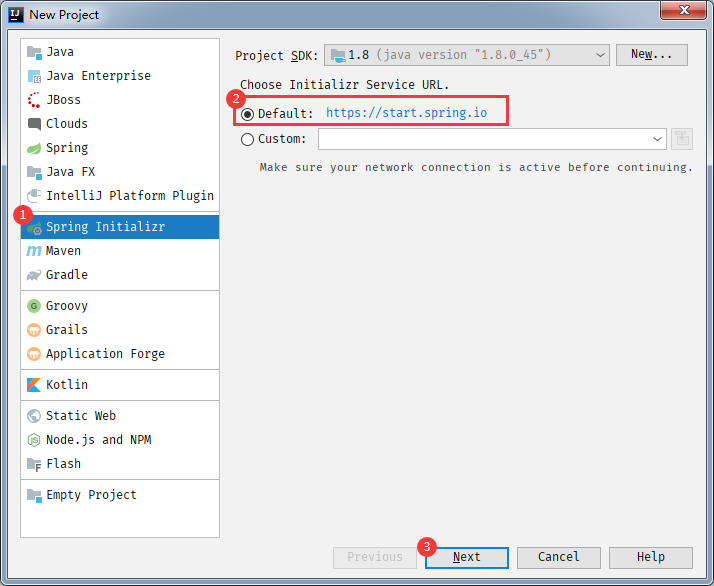Click the Java FX folder icon

point(34,173)
